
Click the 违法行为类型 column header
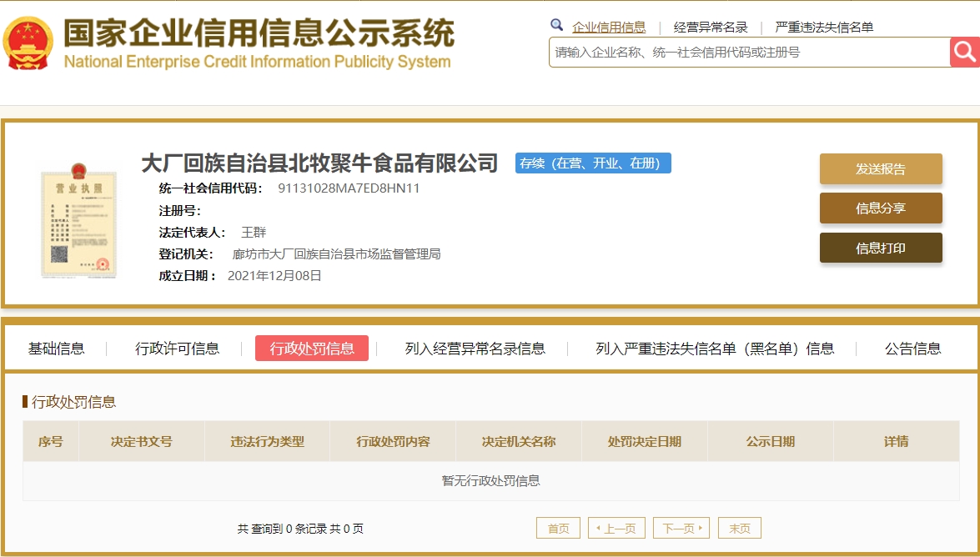(x=267, y=441)
